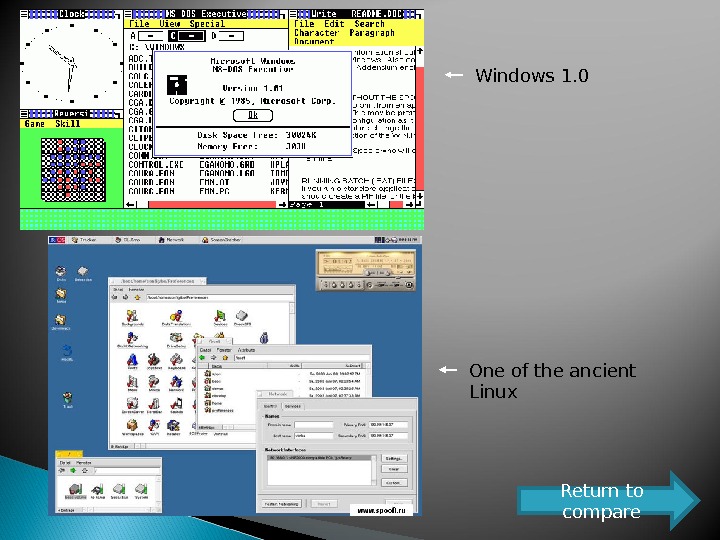Open the Edit menu in Write

pyautogui.click(x=334, y=24)
